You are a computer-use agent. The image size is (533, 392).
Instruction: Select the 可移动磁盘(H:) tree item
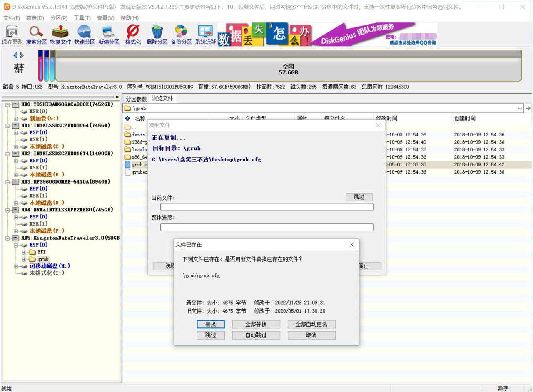tap(50, 266)
